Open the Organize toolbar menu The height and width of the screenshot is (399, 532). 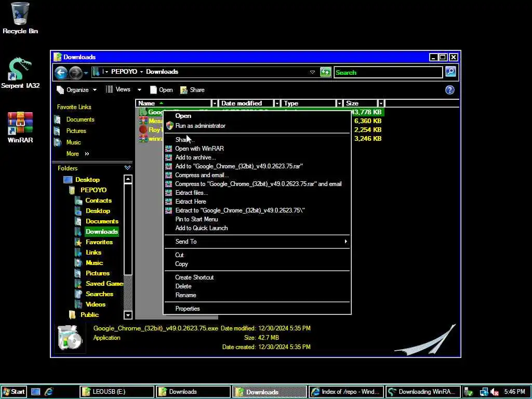click(x=77, y=90)
